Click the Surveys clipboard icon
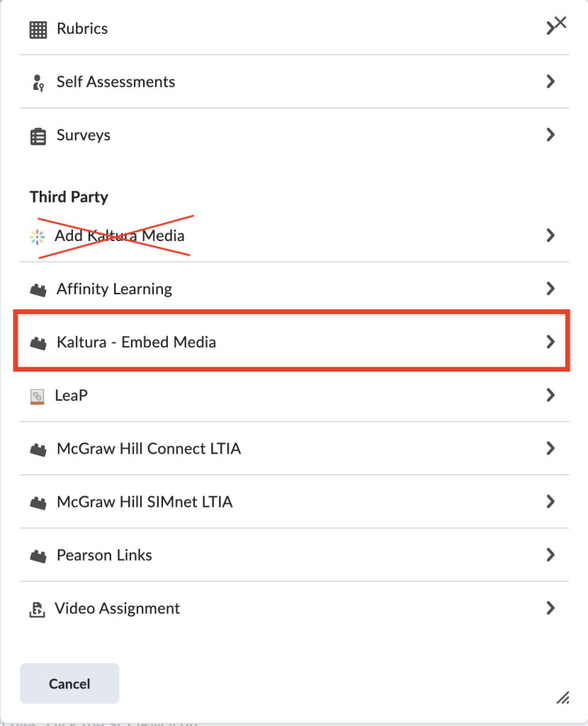588x726 pixels. 38,137
